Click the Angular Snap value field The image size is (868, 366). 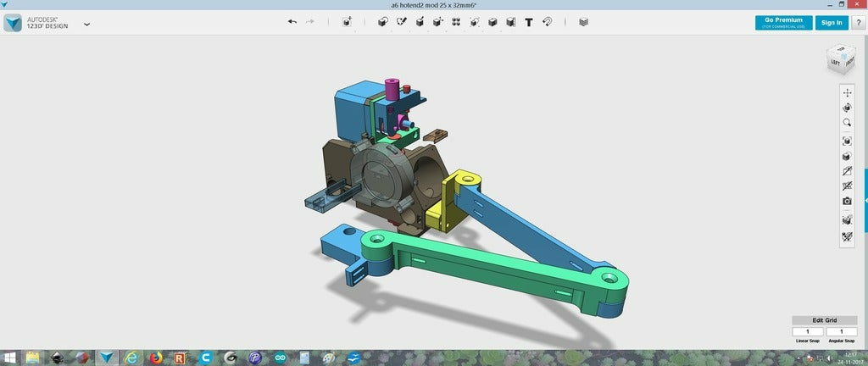[842, 332]
